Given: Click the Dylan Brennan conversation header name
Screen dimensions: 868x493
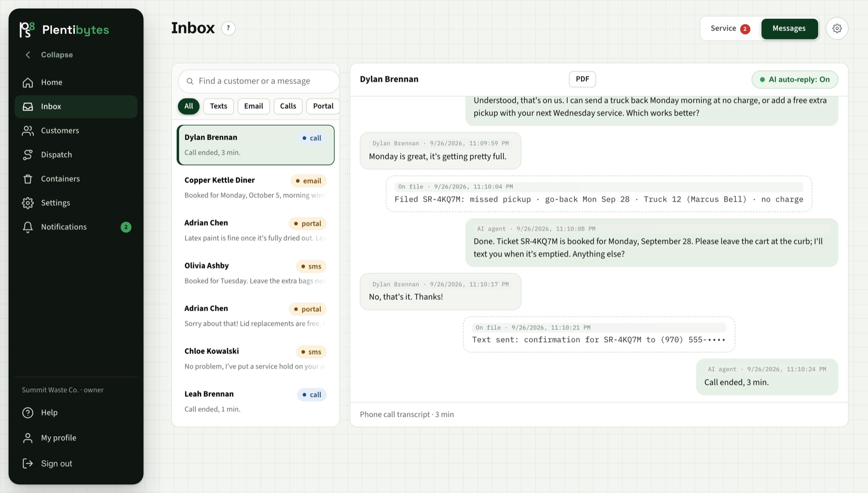Looking at the screenshot, I should point(389,79).
